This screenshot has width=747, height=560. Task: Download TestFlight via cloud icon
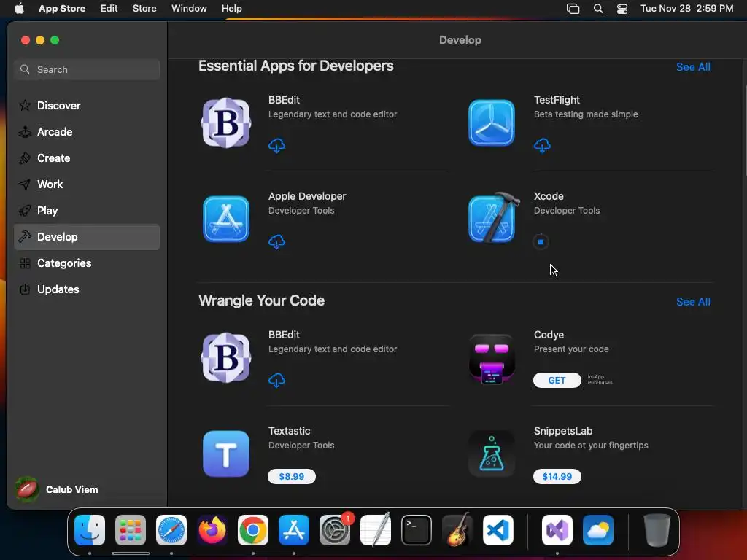(542, 145)
